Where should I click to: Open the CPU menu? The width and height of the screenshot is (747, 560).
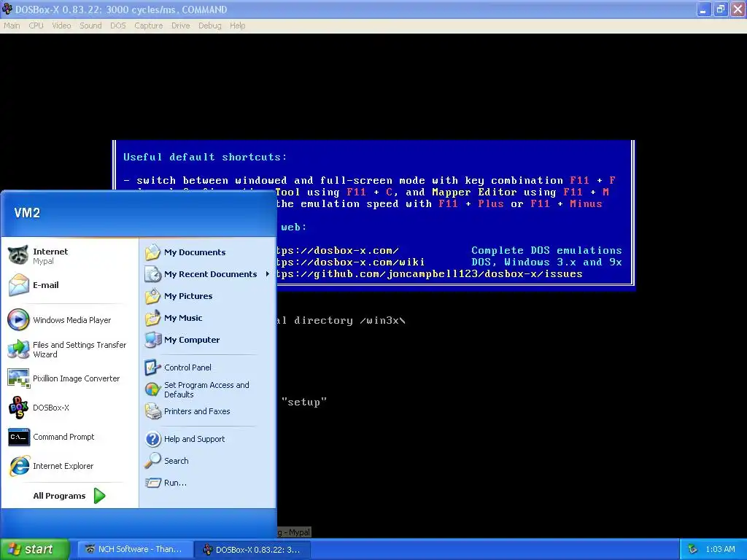(x=36, y=26)
